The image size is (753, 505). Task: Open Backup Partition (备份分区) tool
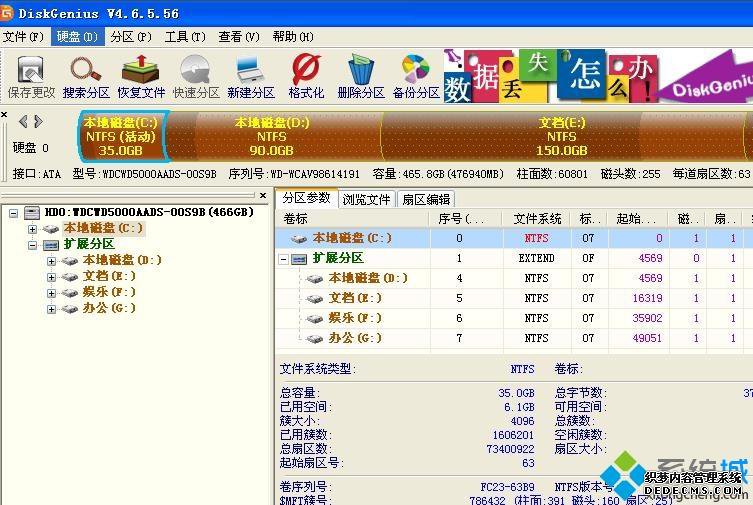416,77
